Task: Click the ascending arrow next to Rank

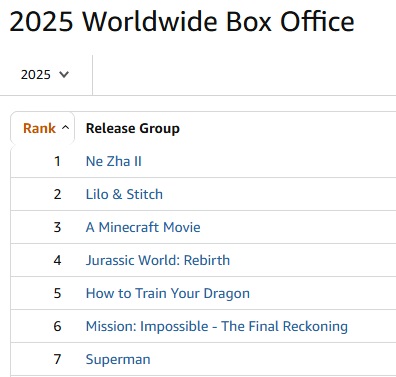Action: [x=66, y=128]
